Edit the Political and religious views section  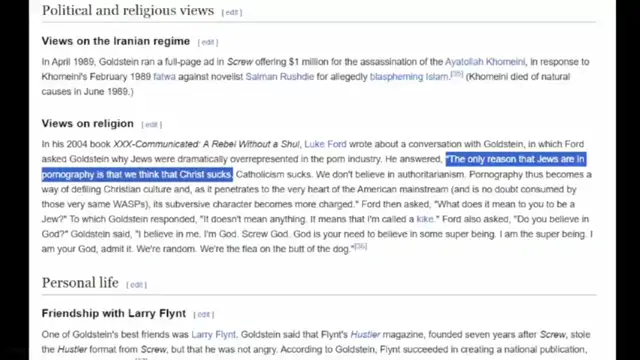pyautogui.click(x=231, y=13)
